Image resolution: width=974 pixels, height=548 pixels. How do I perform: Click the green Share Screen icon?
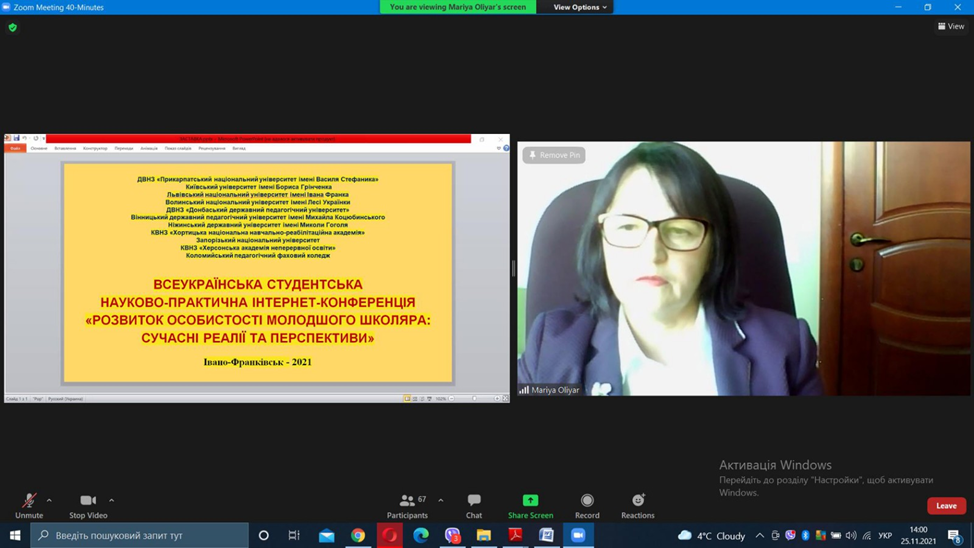530,500
